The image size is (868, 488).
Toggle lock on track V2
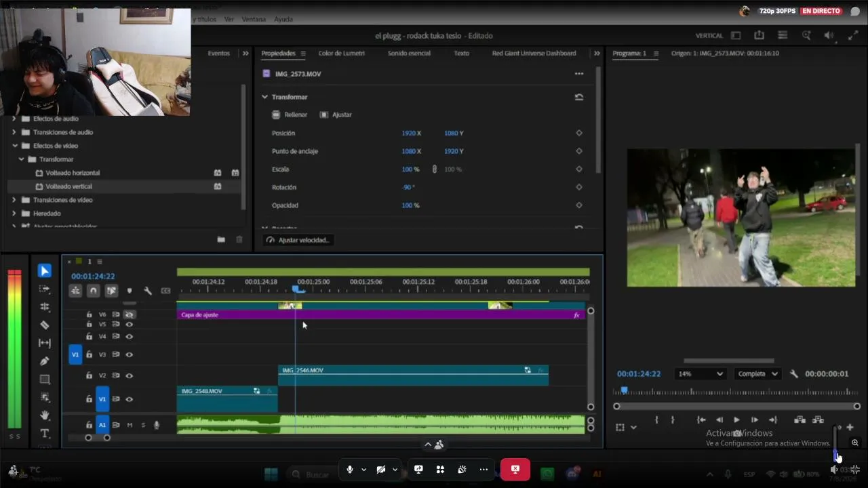89,375
